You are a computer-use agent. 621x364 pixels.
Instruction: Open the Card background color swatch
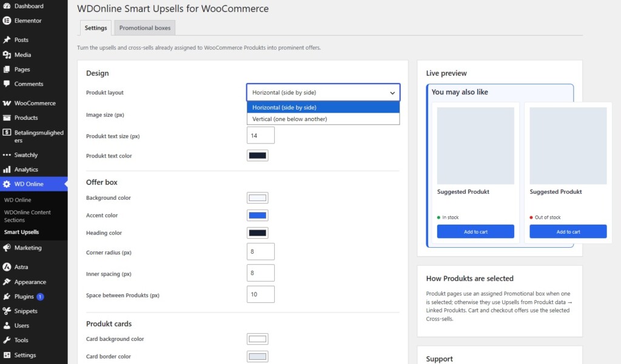pos(257,339)
